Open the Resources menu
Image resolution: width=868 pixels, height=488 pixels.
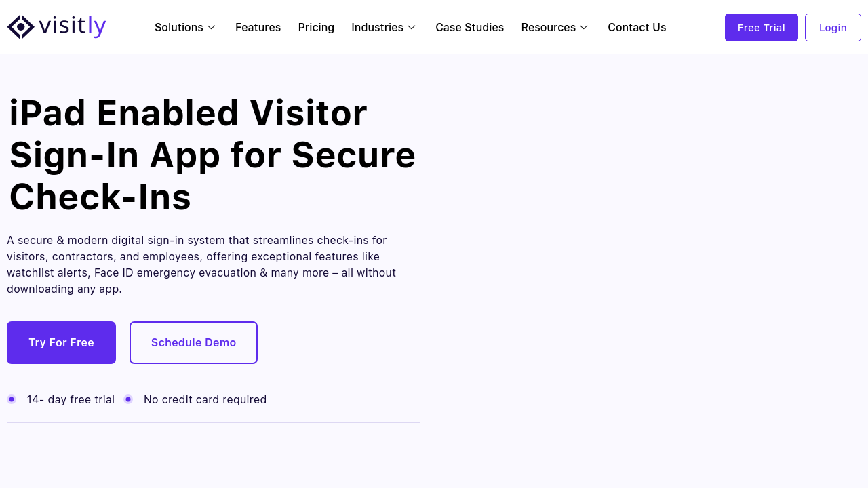coord(548,27)
